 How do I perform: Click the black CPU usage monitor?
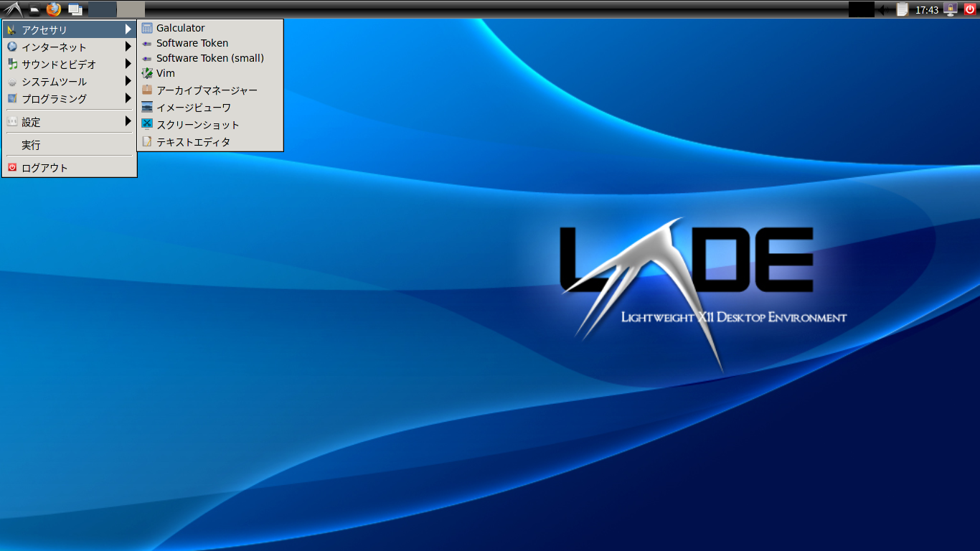[861, 9]
